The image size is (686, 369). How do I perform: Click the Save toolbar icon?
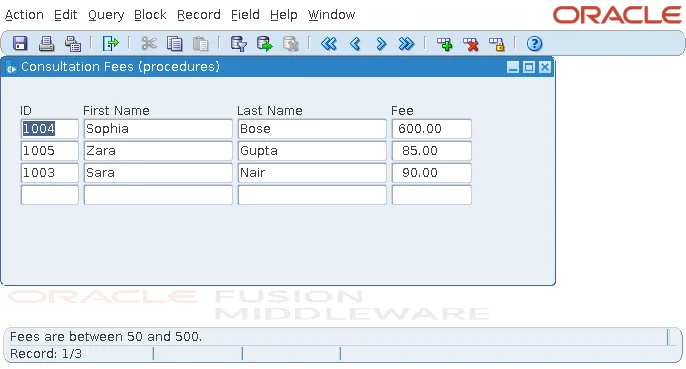coord(20,44)
